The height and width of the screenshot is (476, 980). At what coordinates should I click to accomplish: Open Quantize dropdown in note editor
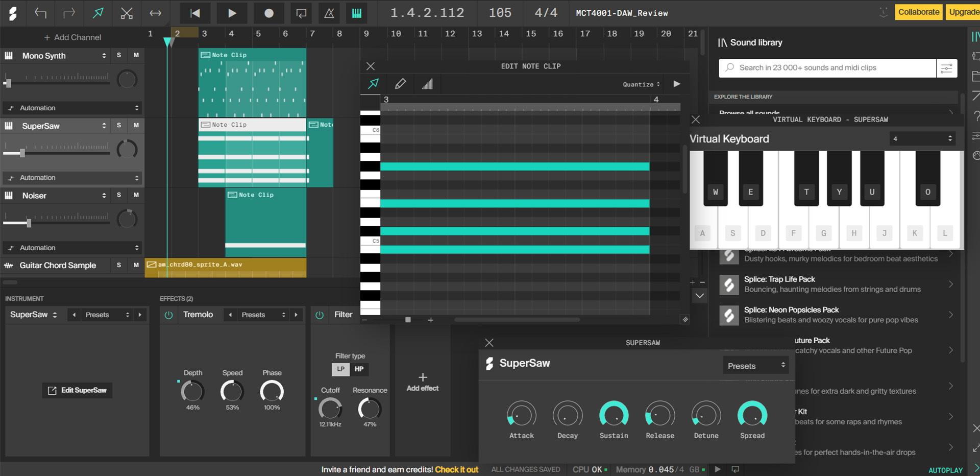[x=642, y=84]
